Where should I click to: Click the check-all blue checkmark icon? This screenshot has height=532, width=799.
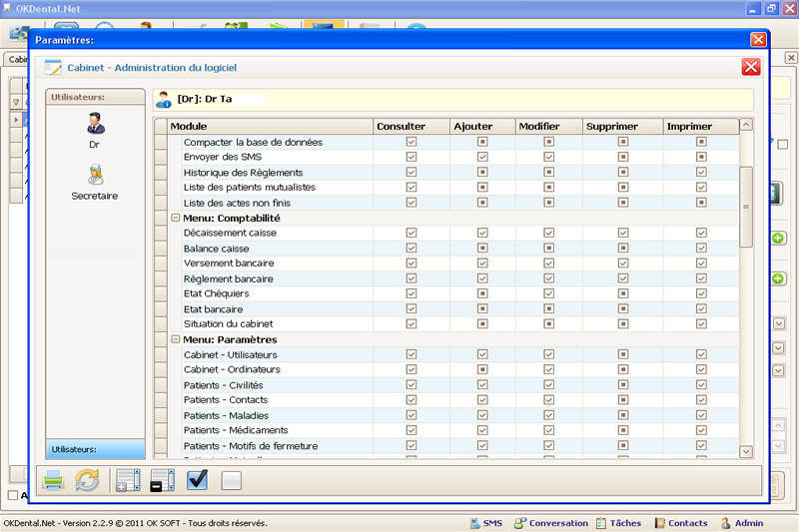pyautogui.click(x=197, y=480)
